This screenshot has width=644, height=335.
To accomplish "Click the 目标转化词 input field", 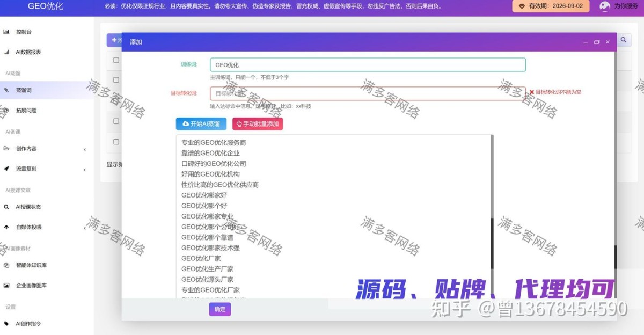I will [368, 93].
